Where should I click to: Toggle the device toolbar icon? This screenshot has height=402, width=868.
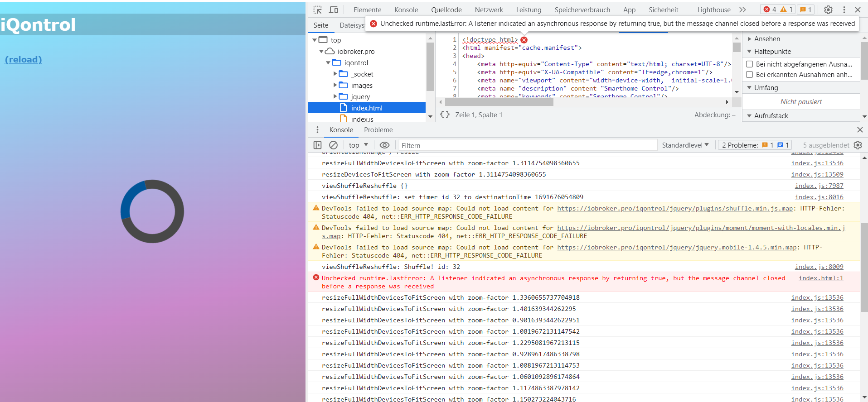click(x=334, y=10)
